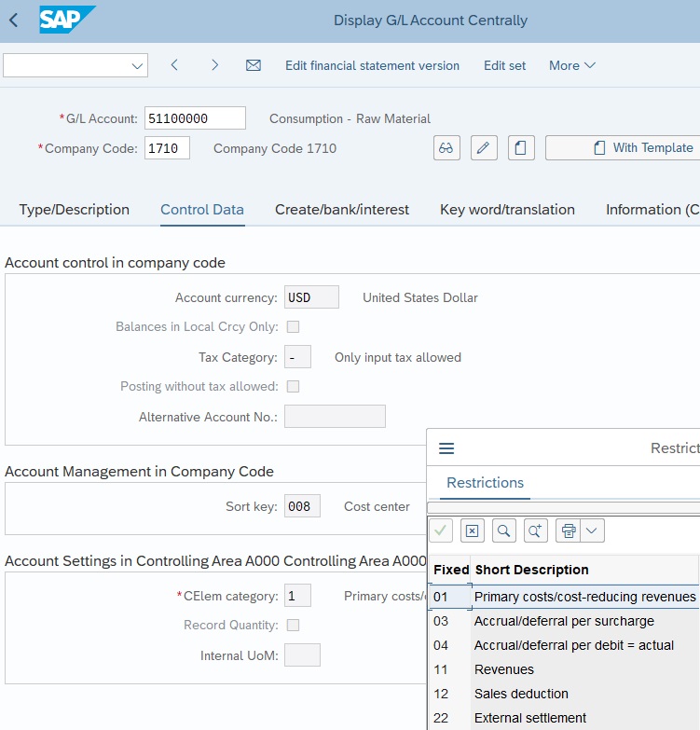Select the Revenues row in list
Screen dimensions: 700x730
point(503,669)
